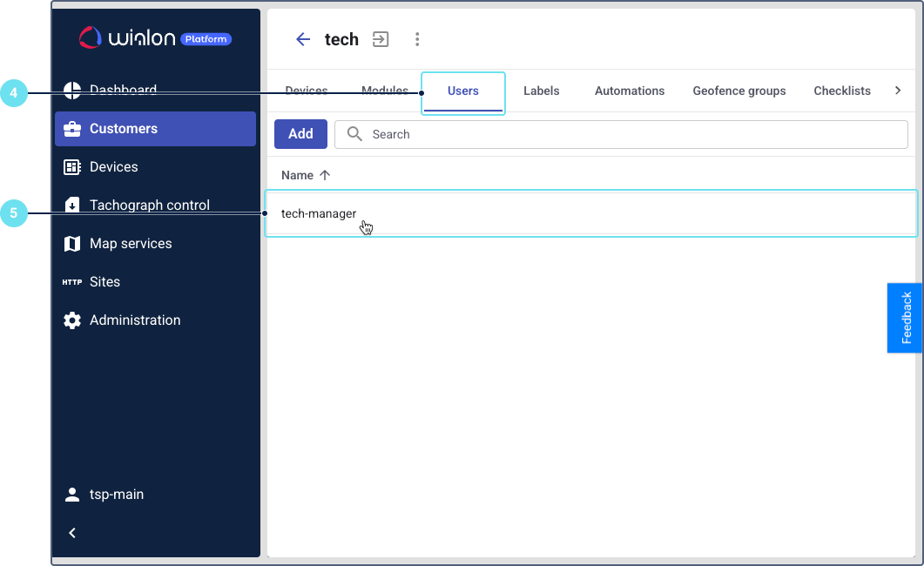The width and height of the screenshot is (924, 566).
Task: Click the back arrow next to tech
Action: [303, 39]
